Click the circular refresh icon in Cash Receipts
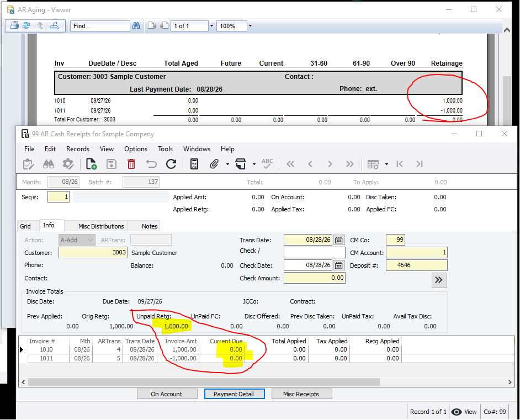The width and height of the screenshot is (520, 420). [171, 164]
